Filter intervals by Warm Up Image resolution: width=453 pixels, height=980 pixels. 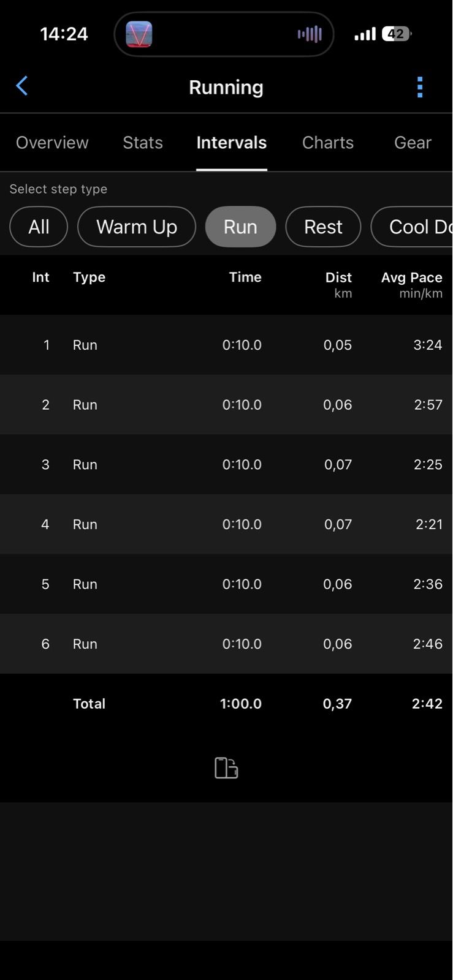[137, 227]
